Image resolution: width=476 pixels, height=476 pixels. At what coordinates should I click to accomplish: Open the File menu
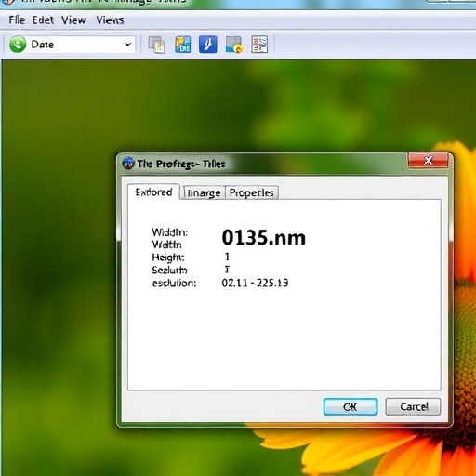point(17,20)
